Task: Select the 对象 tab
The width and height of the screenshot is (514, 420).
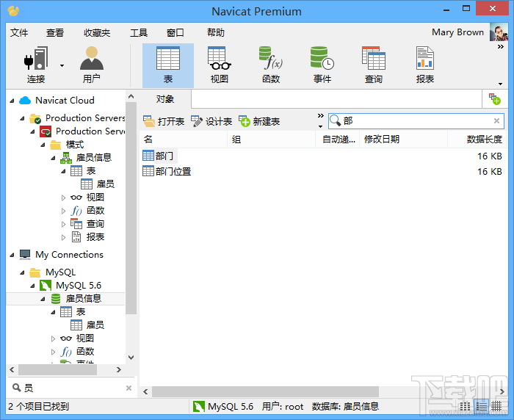Action: coord(165,99)
